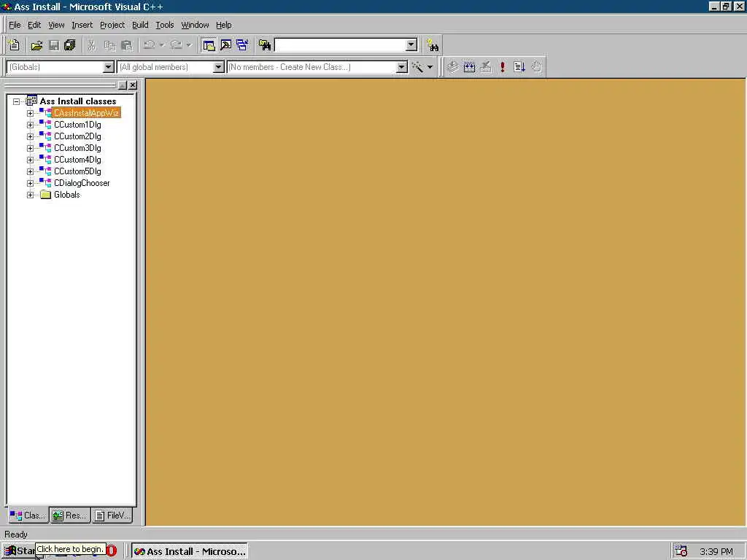Image resolution: width=747 pixels, height=560 pixels.
Task: Click the workspace panel docking toggle button
Action: pyautogui.click(x=123, y=85)
